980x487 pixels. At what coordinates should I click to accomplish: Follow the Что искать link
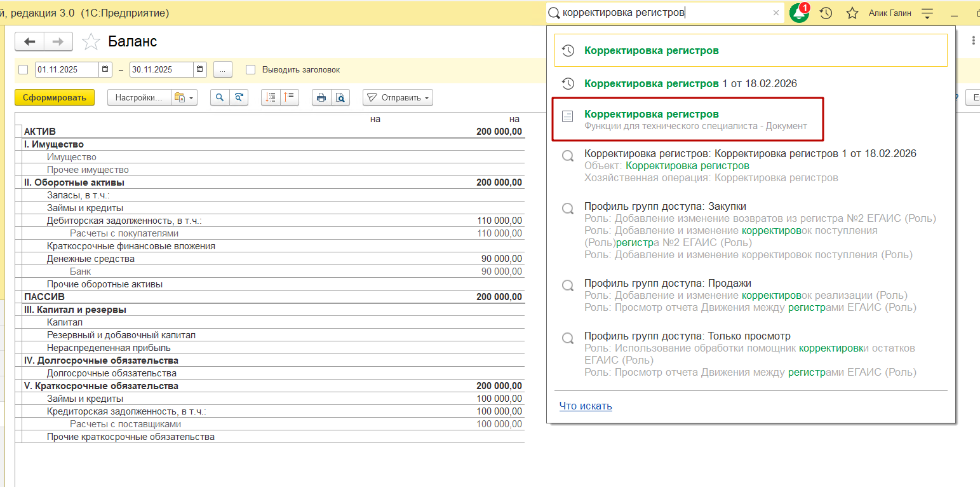[x=586, y=406]
